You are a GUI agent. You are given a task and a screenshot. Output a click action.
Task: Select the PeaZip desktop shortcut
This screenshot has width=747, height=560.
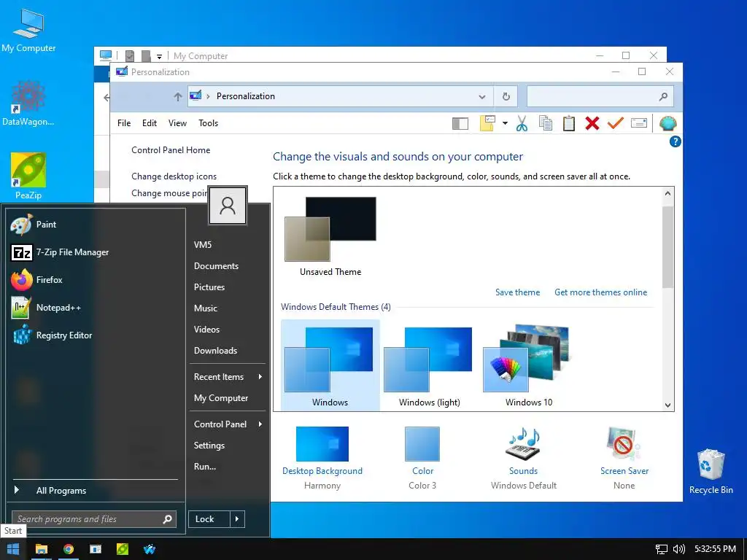coord(28,176)
